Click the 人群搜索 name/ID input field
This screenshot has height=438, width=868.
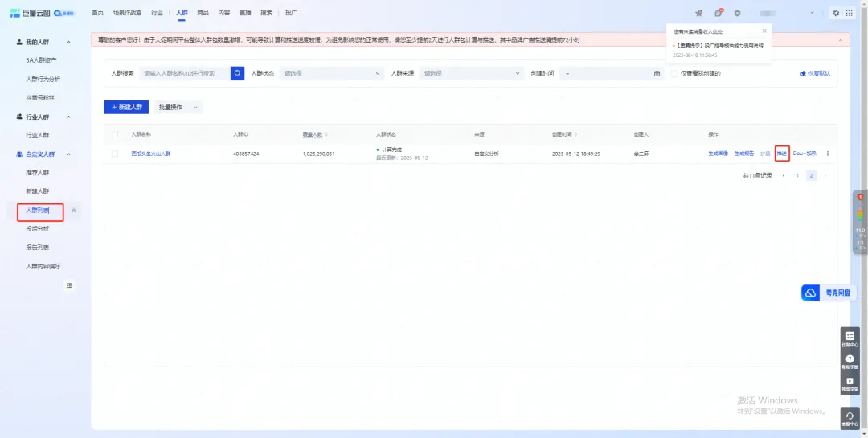pyautogui.click(x=185, y=73)
